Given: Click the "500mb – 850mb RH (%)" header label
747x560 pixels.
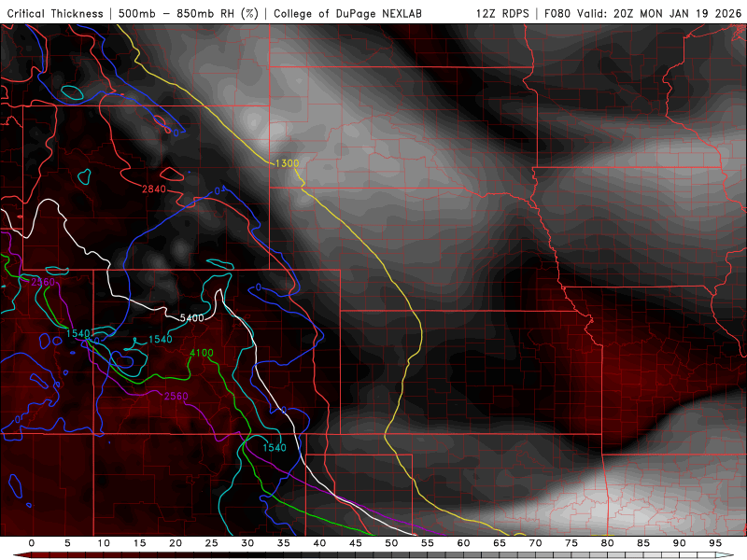Looking at the screenshot, I should (x=189, y=13).
